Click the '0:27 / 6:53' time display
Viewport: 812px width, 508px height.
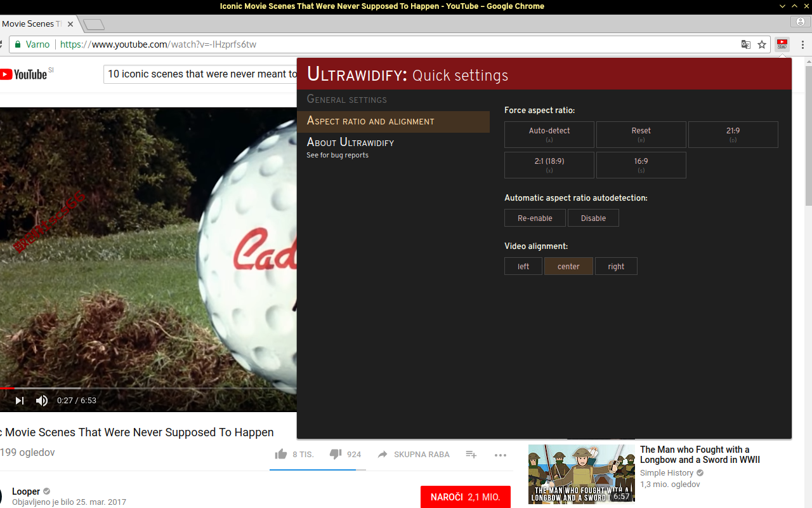click(x=77, y=401)
